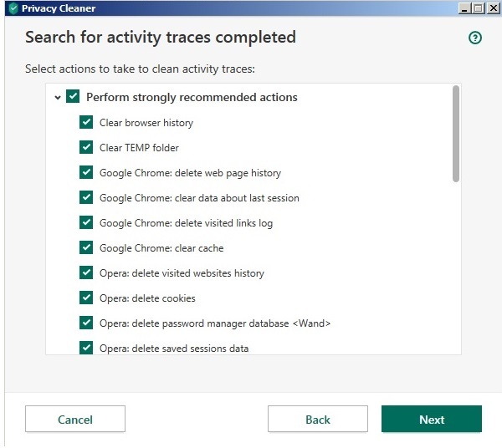Click 'Google Chrome: delete visited links log' text
Image resolution: width=502 pixels, height=448 pixels.
pyautogui.click(x=186, y=223)
